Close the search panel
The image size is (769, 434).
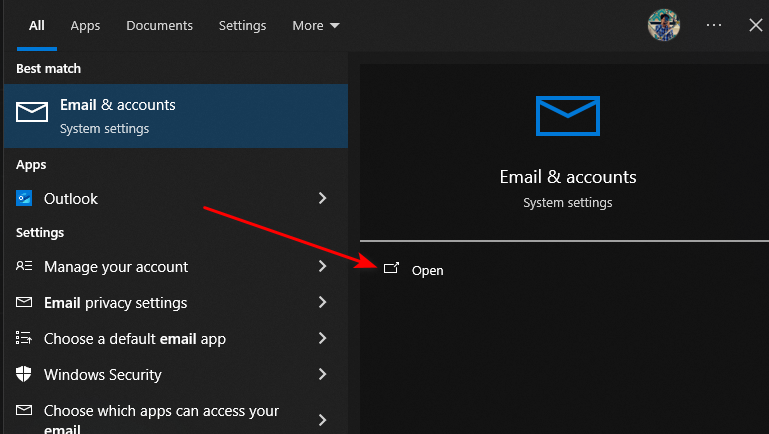[x=756, y=25]
